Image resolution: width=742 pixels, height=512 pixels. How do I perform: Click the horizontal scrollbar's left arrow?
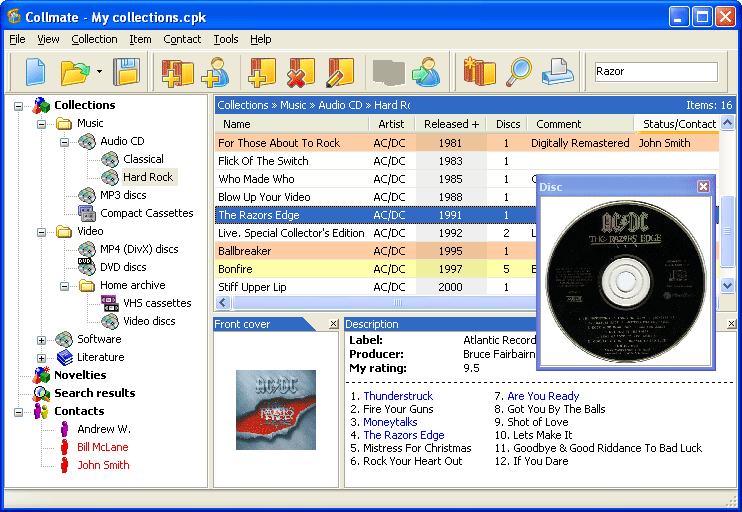pos(223,302)
